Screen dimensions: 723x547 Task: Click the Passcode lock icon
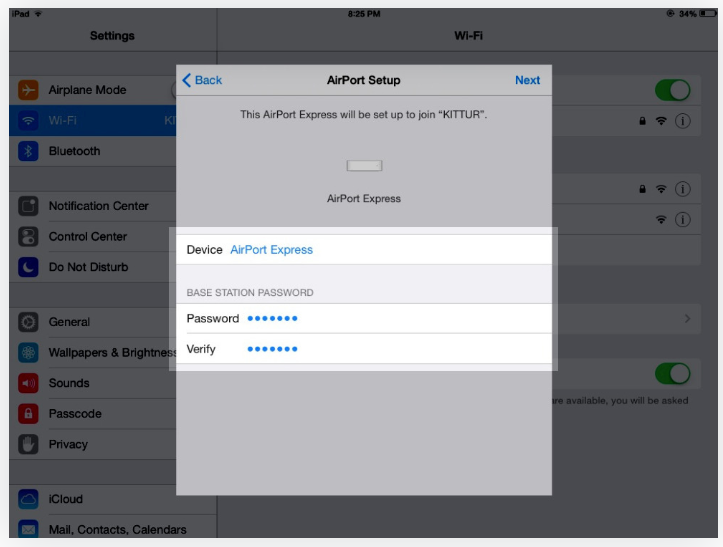tap(28, 414)
